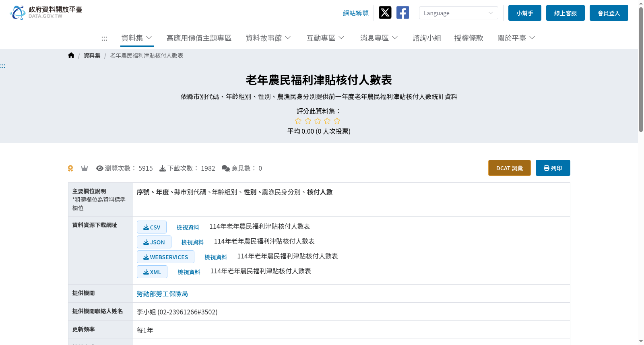Download the XML resource
Image resolution: width=644 pixels, height=345 pixels.
tap(152, 272)
